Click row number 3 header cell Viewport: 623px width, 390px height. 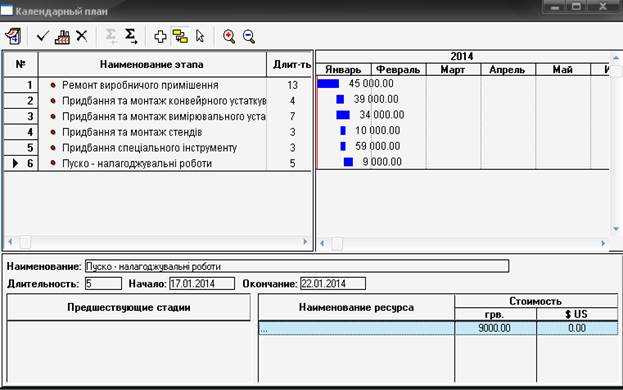pyautogui.click(x=21, y=116)
